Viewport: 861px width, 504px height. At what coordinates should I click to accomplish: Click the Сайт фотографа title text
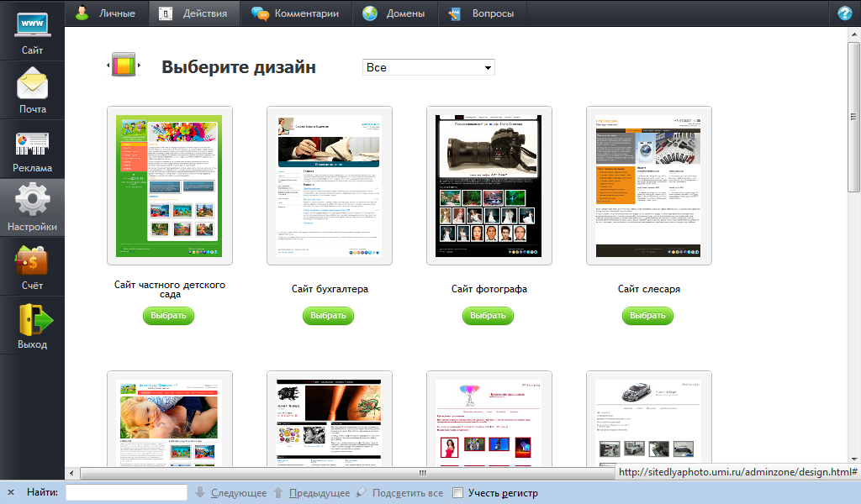[489, 289]
